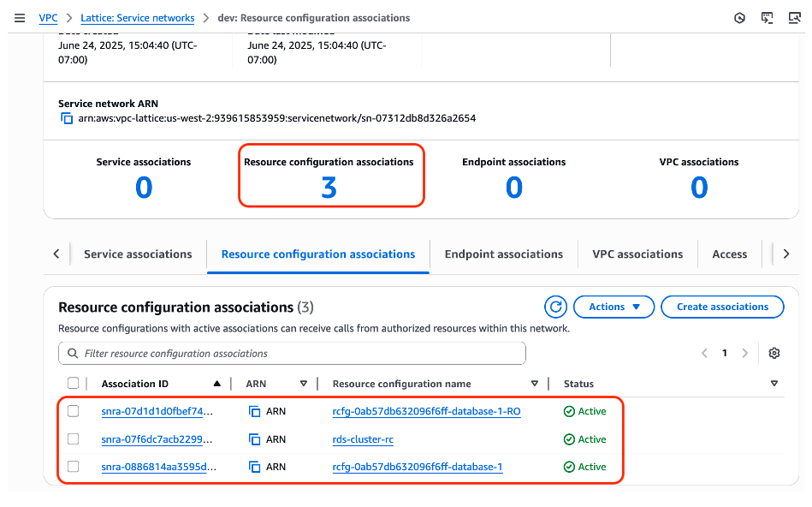Click Service associations count 0
The image size is (812, 507).
[x=144, y=188]
